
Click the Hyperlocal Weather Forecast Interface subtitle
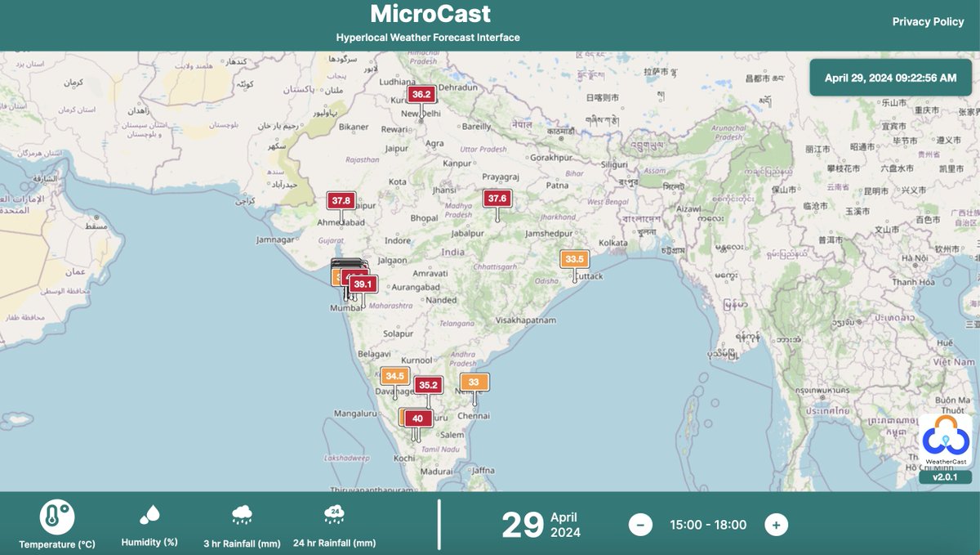[428, 38]
